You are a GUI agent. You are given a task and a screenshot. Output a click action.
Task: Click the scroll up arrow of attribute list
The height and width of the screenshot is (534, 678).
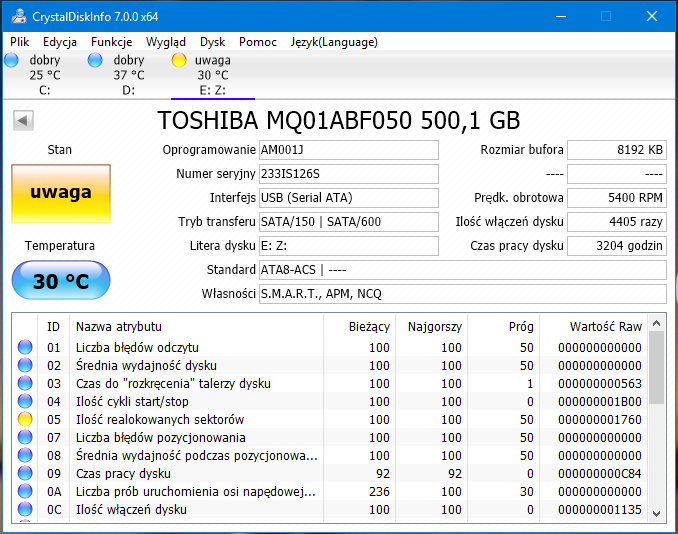(x=656, y=323)
